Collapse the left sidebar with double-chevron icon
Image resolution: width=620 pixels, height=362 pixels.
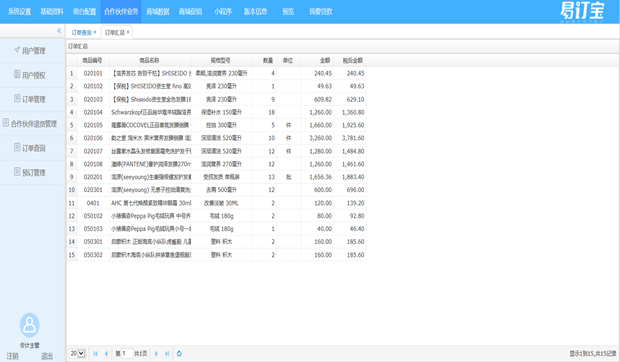59,31
